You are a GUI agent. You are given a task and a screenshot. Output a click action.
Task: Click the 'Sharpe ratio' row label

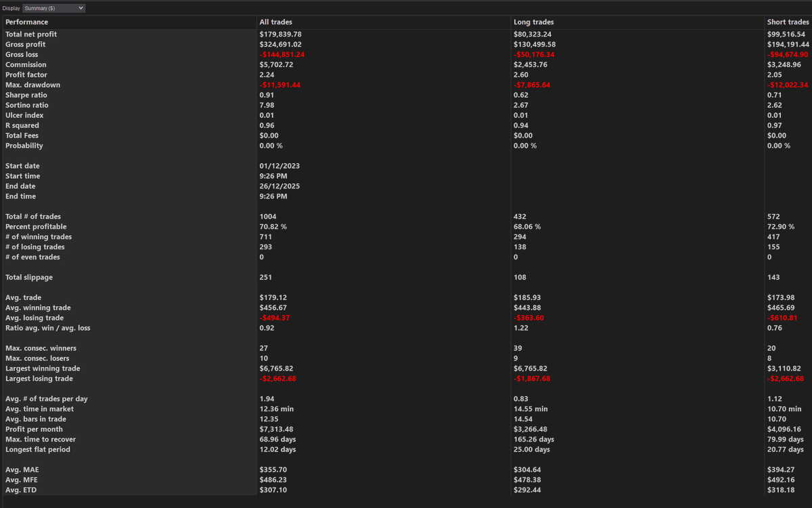click(26, 95)
